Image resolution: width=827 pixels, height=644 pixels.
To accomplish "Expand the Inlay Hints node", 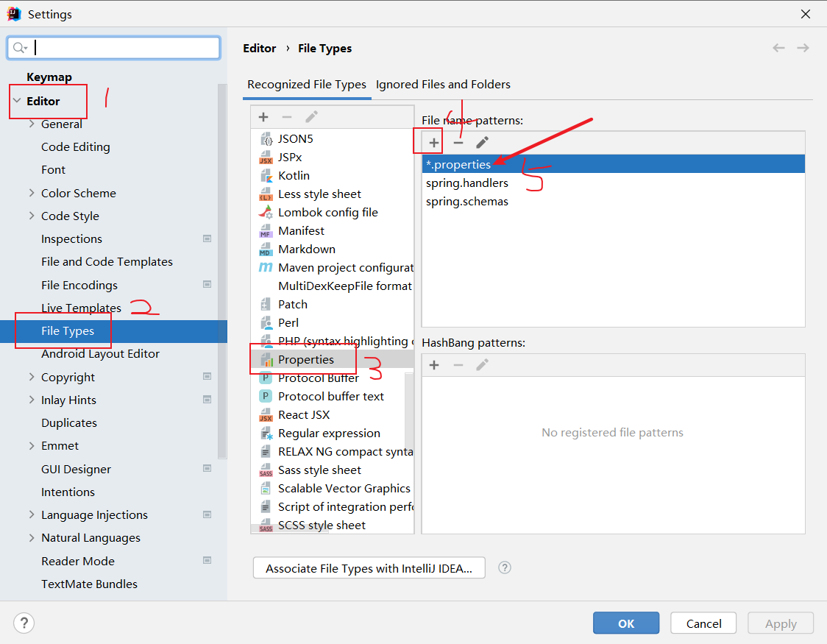I will [x=32, y=400].
